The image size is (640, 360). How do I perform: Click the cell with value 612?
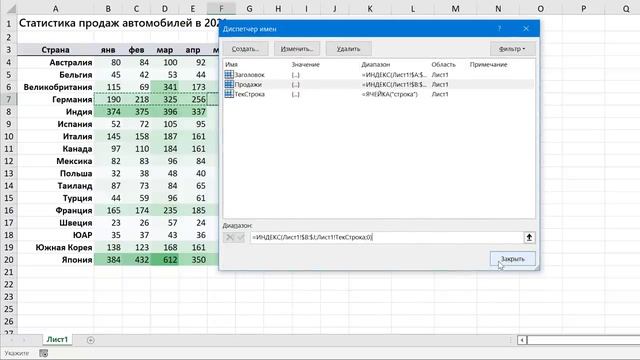pos(164,260)
